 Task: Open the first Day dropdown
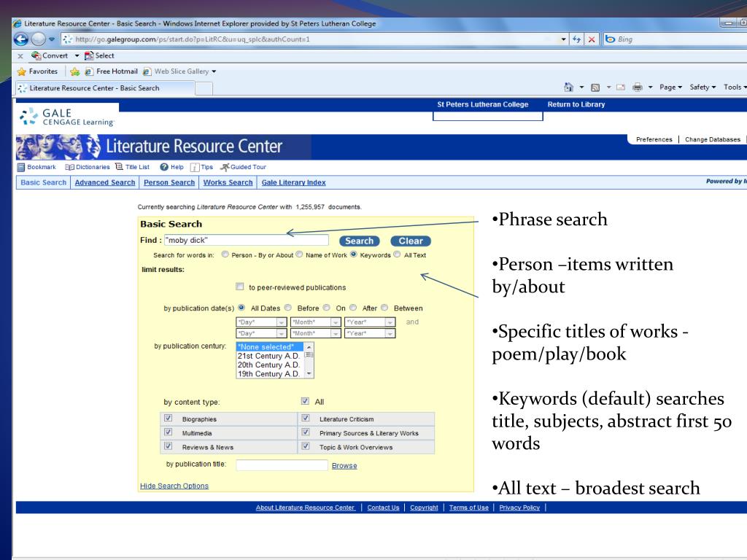point(262,322)
